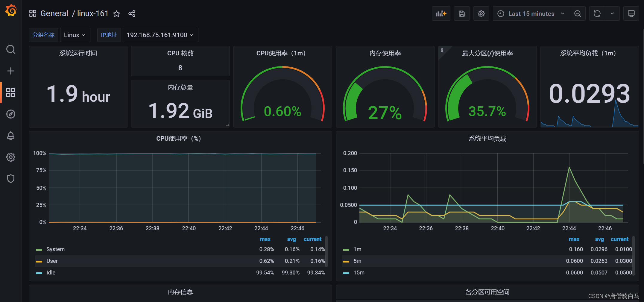Sort CPU legend by max column
Image resolution: width=644 pixels, height=302 pixels.
pyautogui.click(x=265, y=239)
